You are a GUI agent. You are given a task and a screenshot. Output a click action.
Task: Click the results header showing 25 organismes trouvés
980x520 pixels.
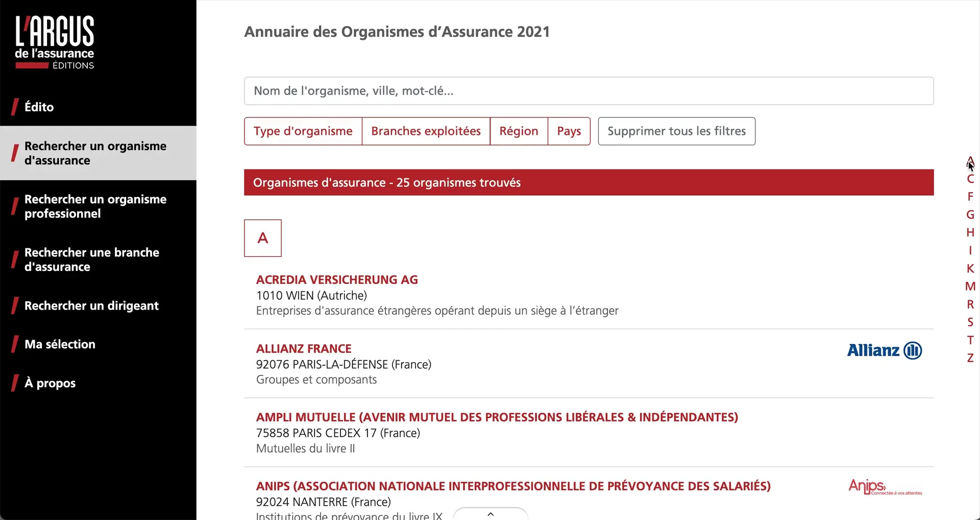[589, 182]
